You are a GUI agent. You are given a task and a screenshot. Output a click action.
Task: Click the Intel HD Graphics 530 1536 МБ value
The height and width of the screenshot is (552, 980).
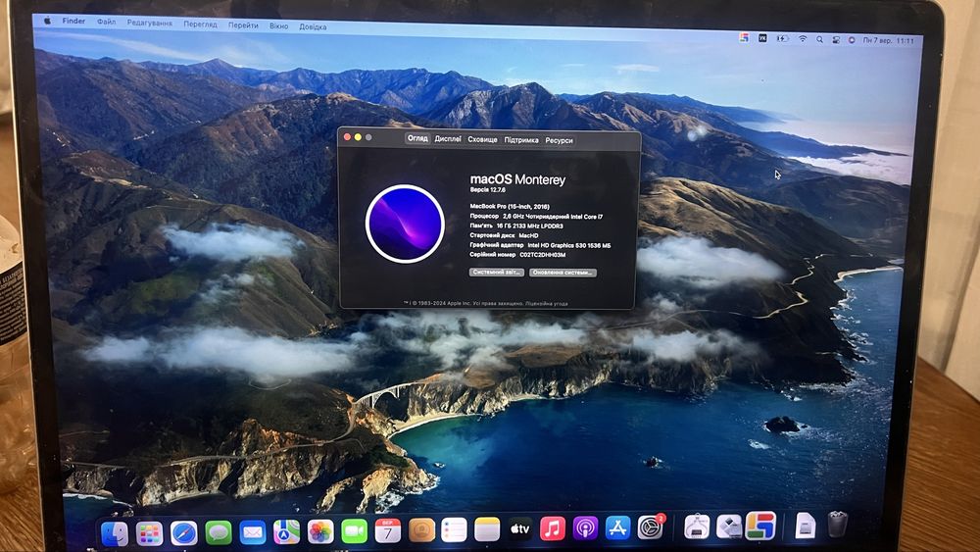[x=568, y=246]
